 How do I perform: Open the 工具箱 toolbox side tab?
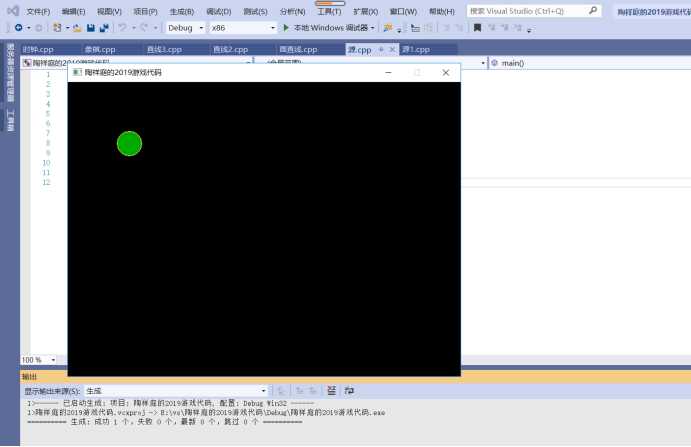(11, 120)
